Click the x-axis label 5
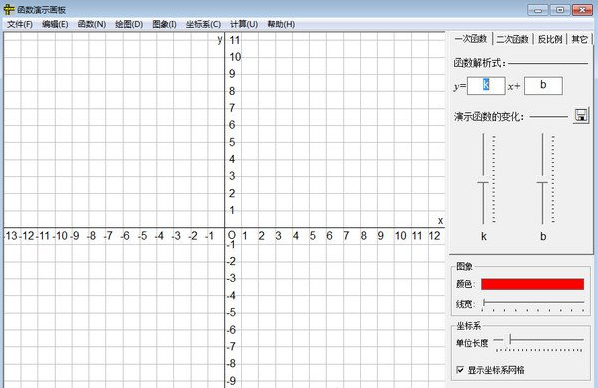The image size is (598, 388). [312, 236]
